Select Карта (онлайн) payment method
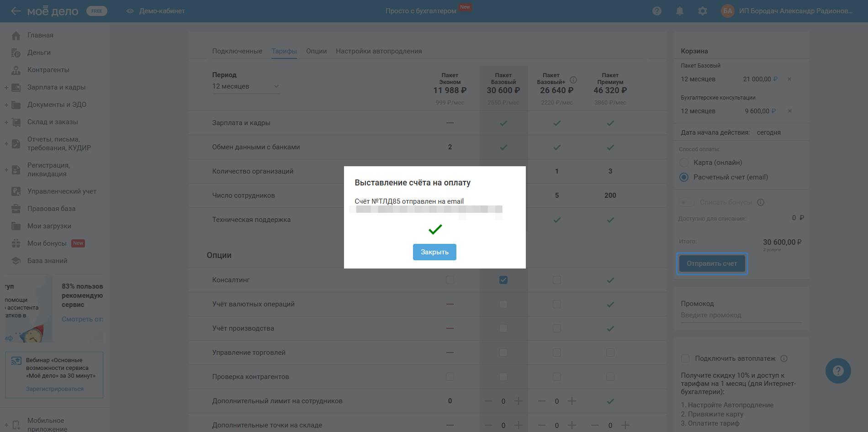This screenshot has width=868, height=432. 684,163
